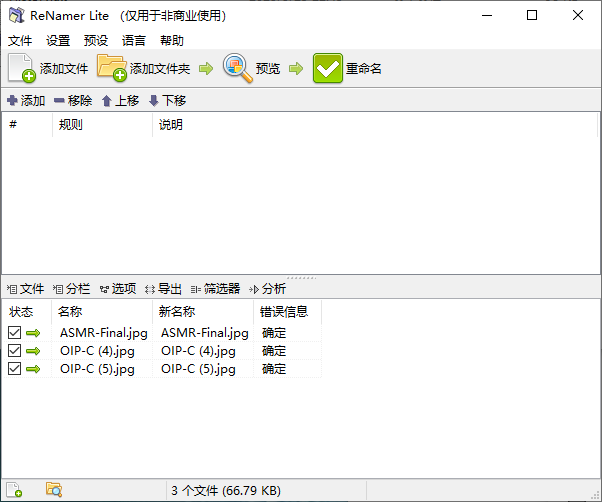Click the panel splitter grip above files toolbar

[x=301, y=277]
